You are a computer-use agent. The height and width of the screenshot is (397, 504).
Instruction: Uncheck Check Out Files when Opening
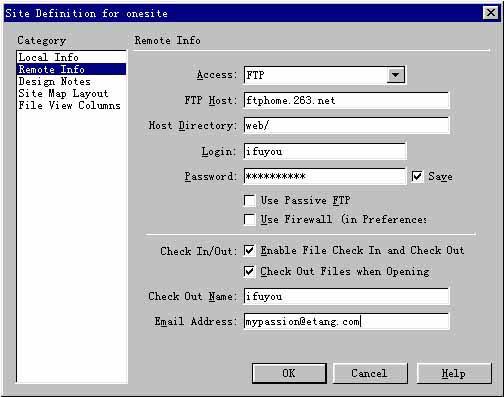(250, 272)
